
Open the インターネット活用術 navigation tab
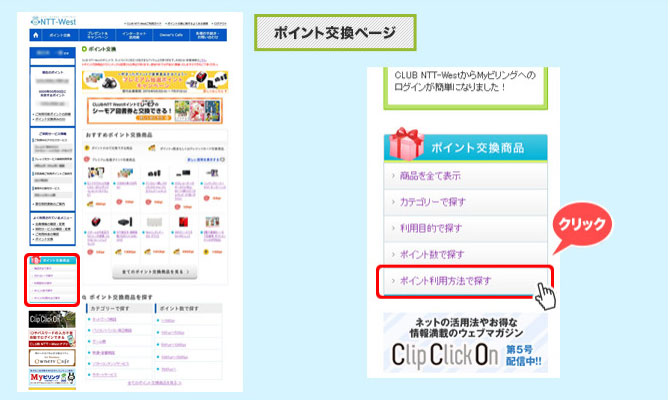click(x=134, y=35)
